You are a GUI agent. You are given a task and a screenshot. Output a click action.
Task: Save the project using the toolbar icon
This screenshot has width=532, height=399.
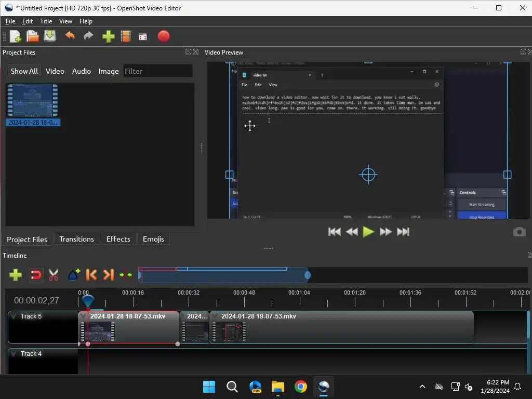[x=50, y=36]
